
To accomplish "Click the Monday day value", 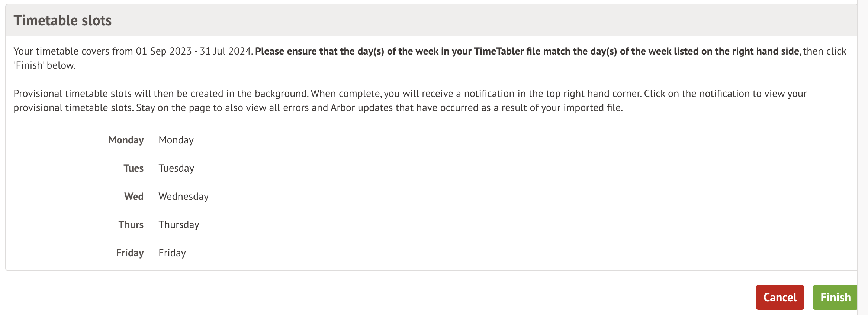I will pos(176,140).
